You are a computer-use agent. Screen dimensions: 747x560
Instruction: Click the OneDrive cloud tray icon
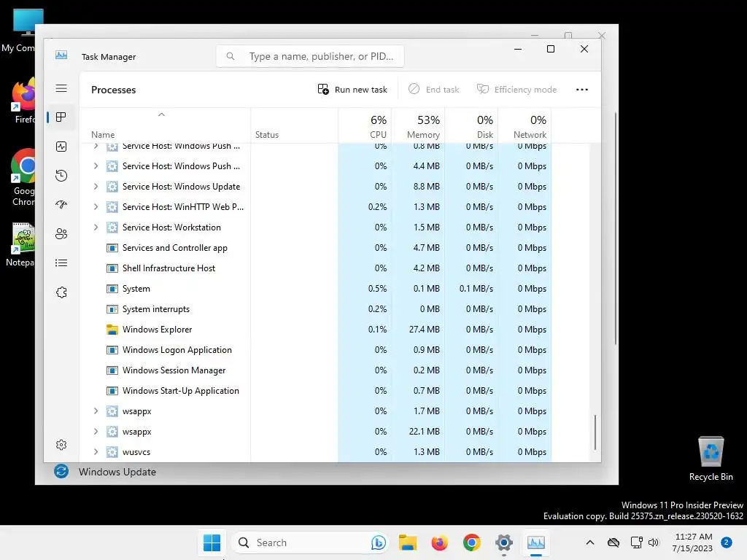(614, 542)
